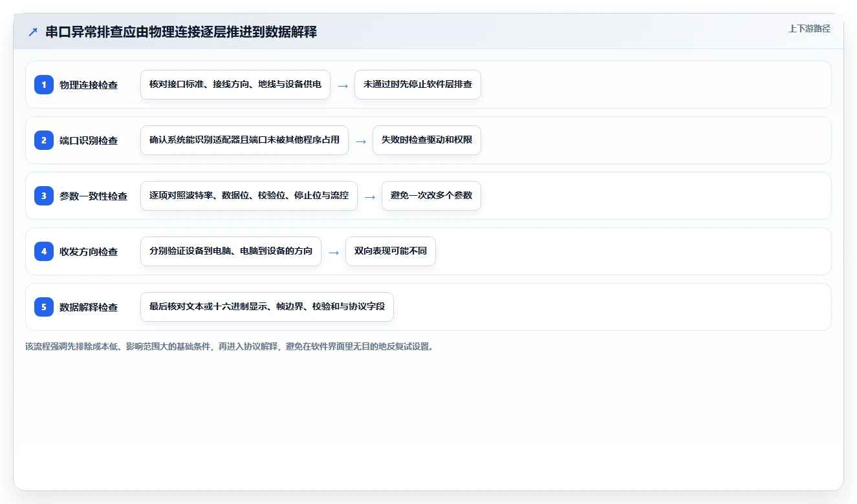Select step number 3 badge
857x504 pixels.
(44, 196)
